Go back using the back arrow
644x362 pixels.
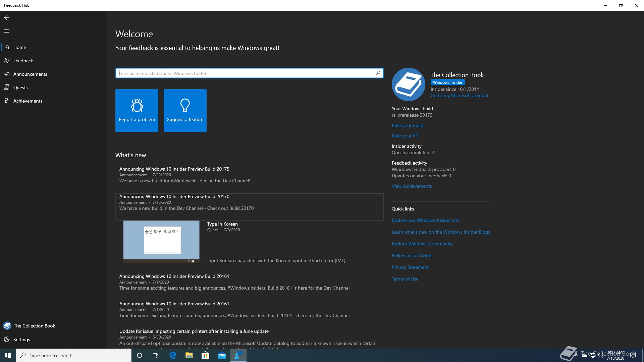[7, 17]
